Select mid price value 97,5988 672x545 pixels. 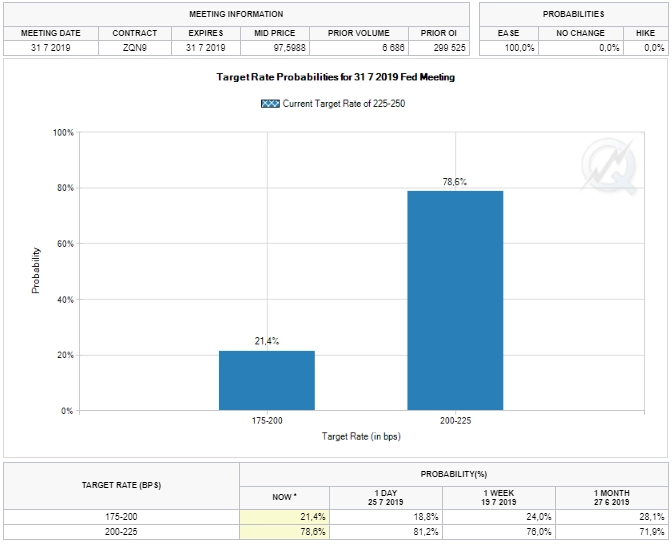pos(290,48)
